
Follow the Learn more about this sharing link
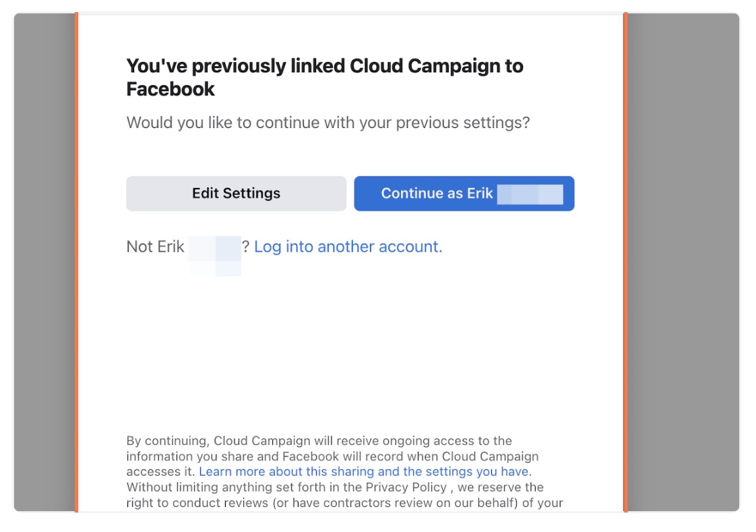point(365,472)
